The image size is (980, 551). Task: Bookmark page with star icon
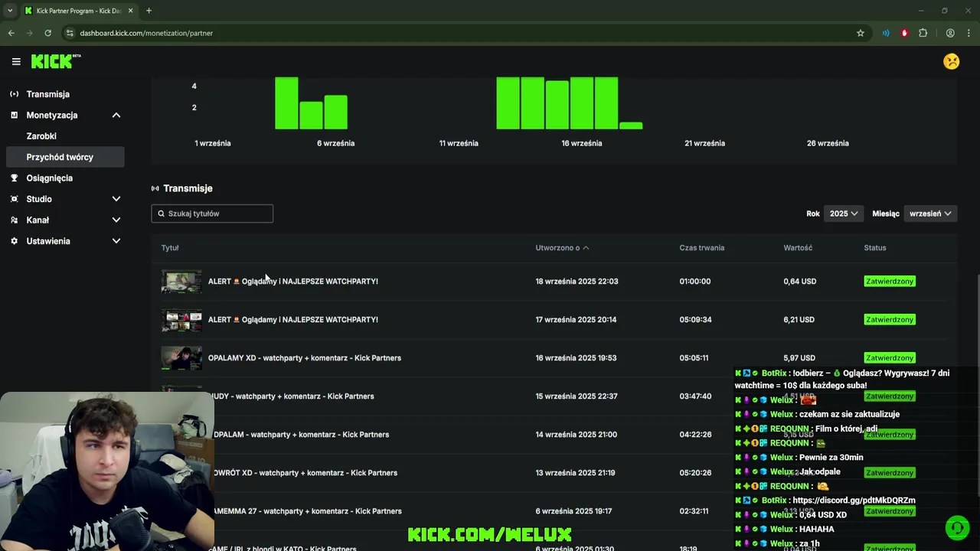(x=861, y=33)
